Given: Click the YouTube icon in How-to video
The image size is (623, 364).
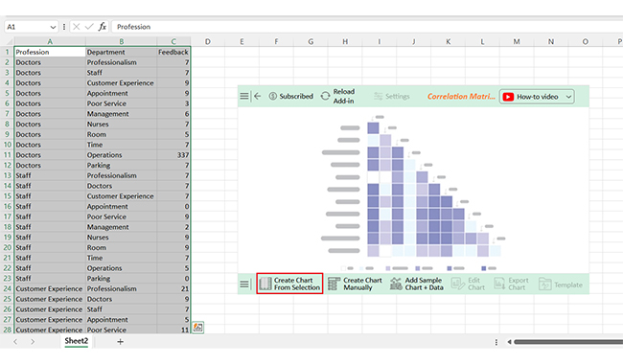Looking at the screenshot, I should pos(508,97).
